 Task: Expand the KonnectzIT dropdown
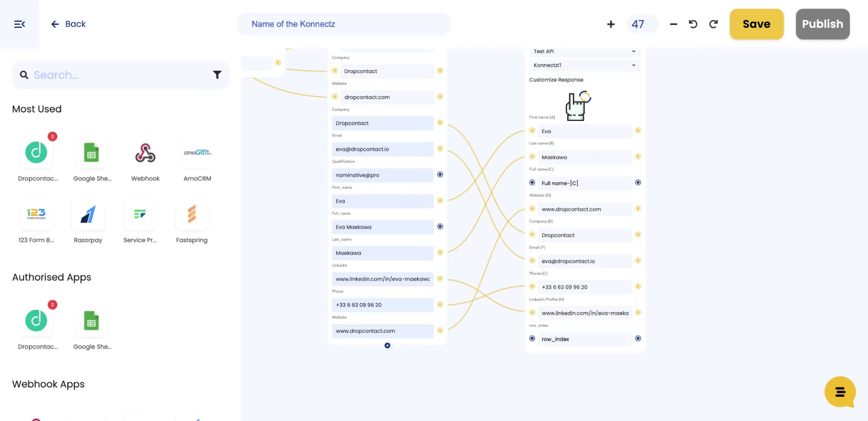(585, 65)
